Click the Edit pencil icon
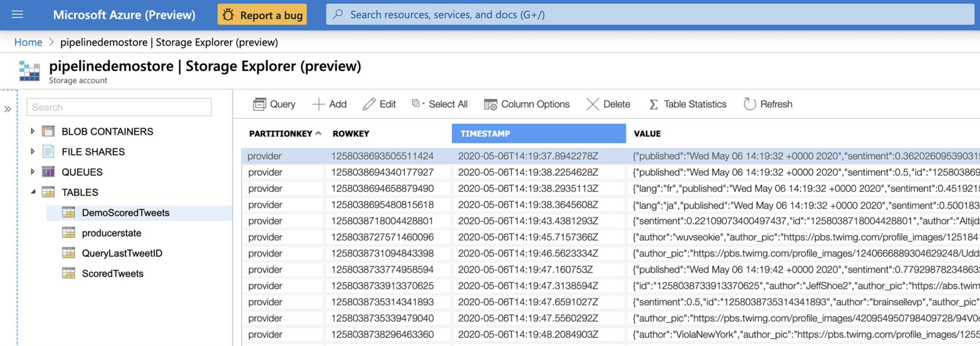This screenshot has width=980, height=346. pos(369,104)
